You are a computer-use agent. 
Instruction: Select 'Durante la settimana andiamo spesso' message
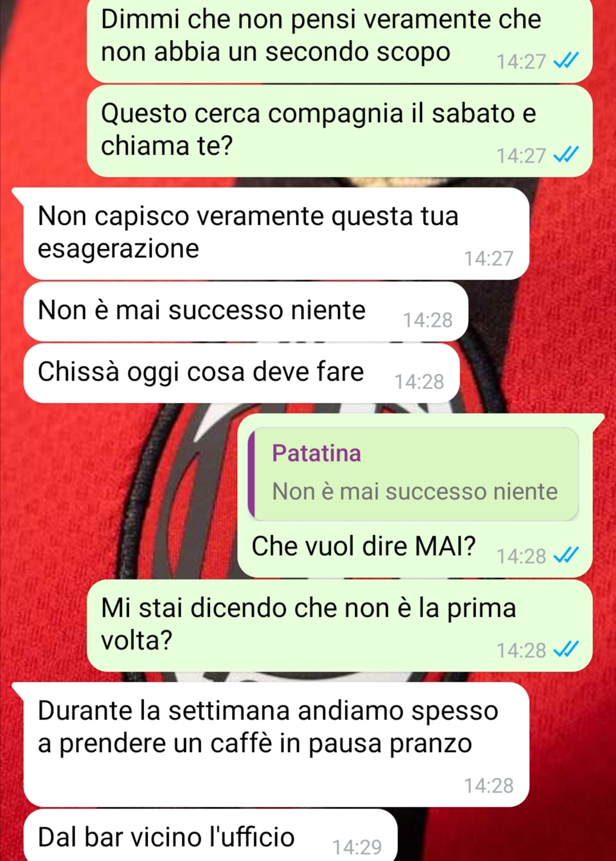(x=276, y=745)
